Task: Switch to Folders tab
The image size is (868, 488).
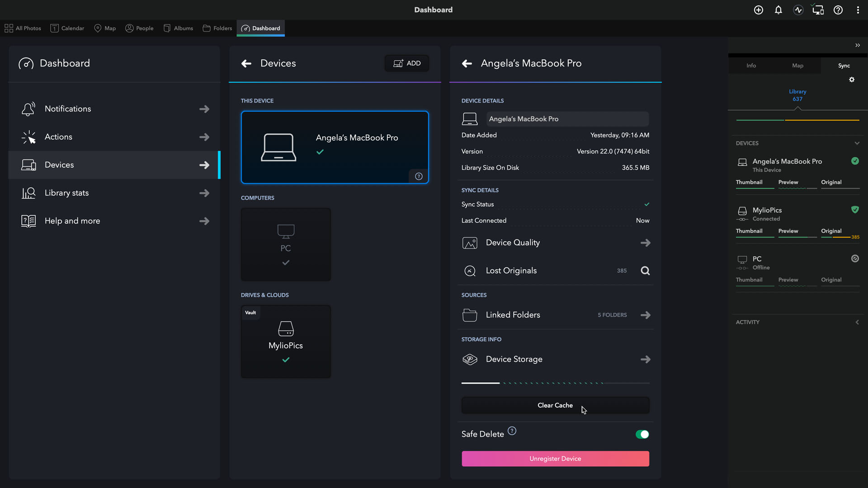Action: (217, 28)
